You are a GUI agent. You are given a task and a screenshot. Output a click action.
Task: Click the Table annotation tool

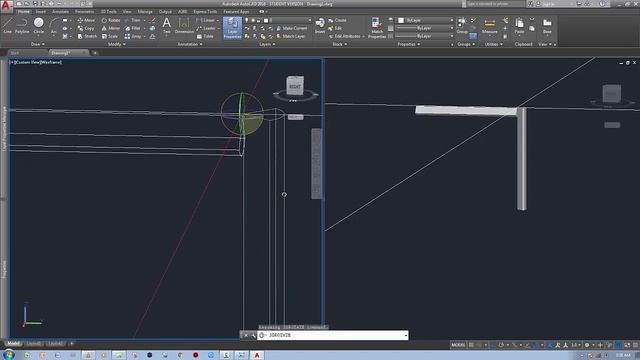[x=206, y=36]
